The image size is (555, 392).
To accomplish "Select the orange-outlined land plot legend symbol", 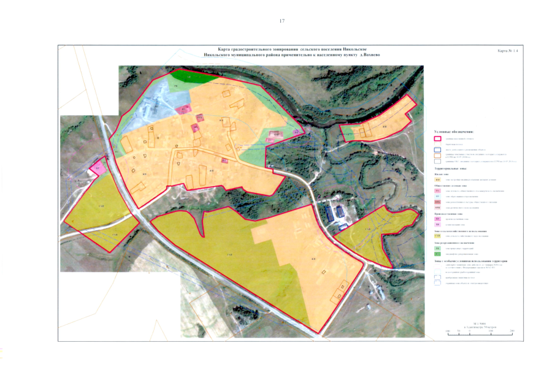I will click(437, 156).
